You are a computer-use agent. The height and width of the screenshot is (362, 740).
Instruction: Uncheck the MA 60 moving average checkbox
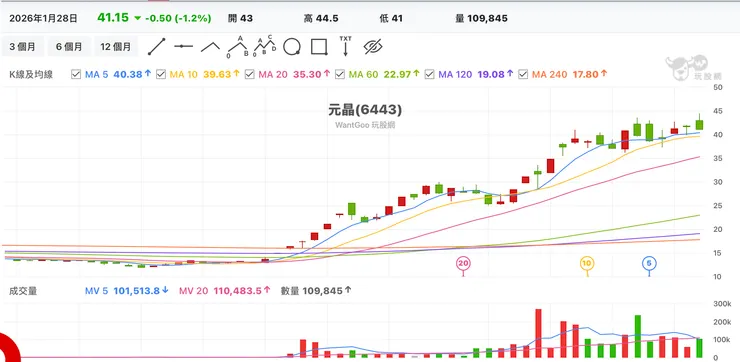click(339, 74)
